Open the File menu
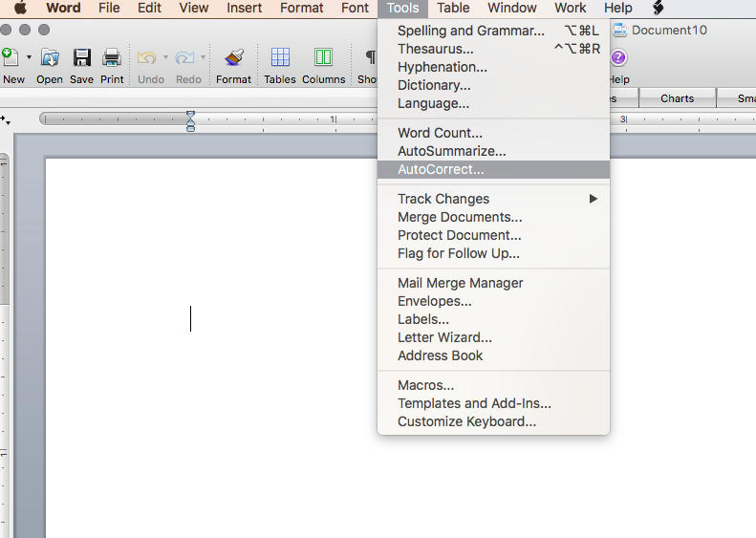The image size is (756, 538). point(109,8)
